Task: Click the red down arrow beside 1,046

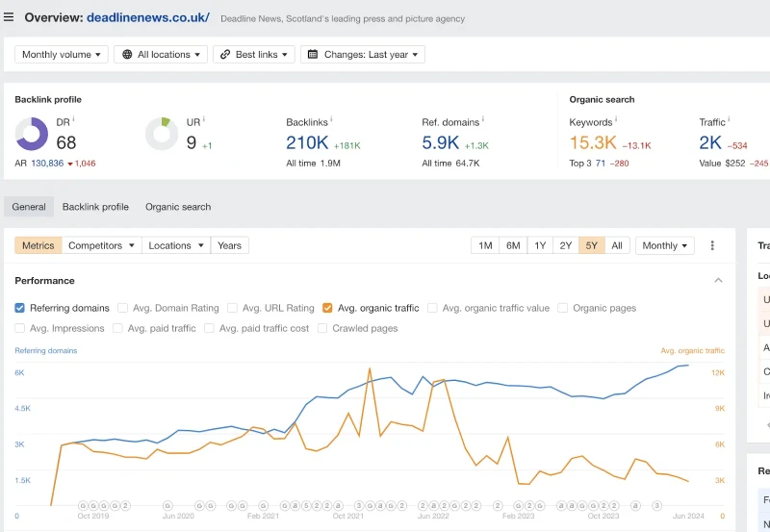Action: 70,164
